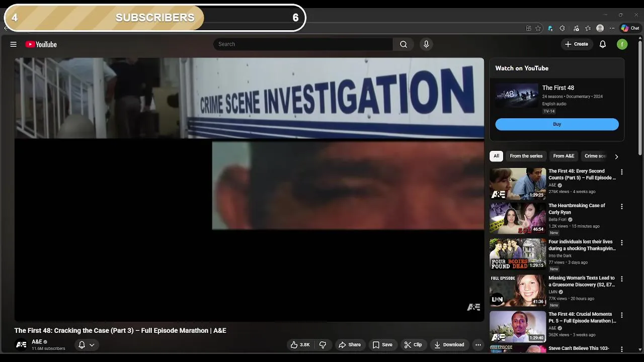Open options for 'Every Second Counts' video

(x=622, y=172)
